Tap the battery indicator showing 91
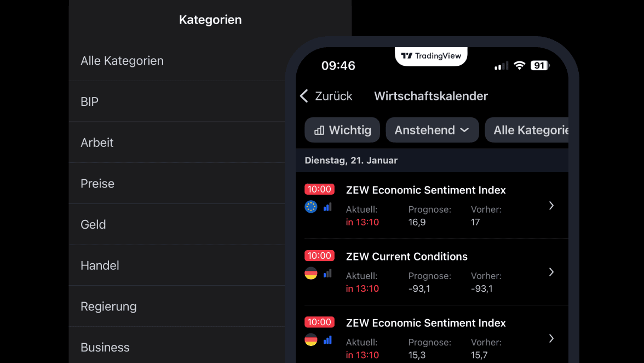The width and height of the screenshot is (644, 363). pyautogui.click(x=539, y=65)
